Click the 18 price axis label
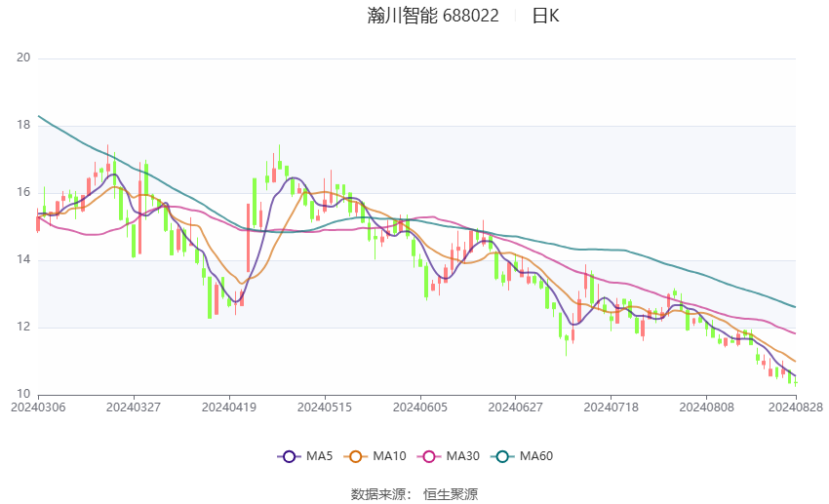 tap(23, 125)
